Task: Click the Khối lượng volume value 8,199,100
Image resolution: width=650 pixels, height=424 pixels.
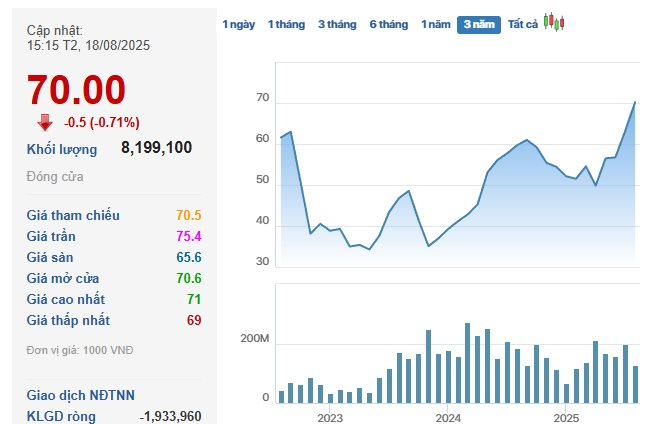Action: pos(156,148)
